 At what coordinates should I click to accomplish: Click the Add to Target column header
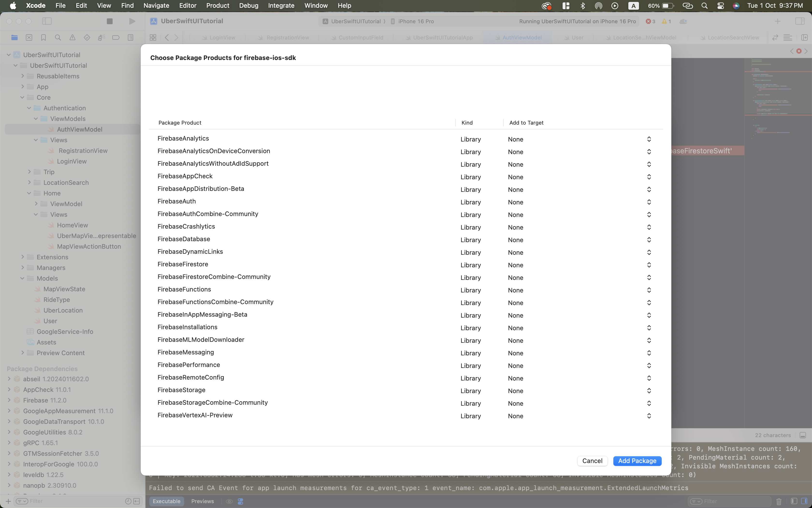pyautogui.click(x=526, y=123)
